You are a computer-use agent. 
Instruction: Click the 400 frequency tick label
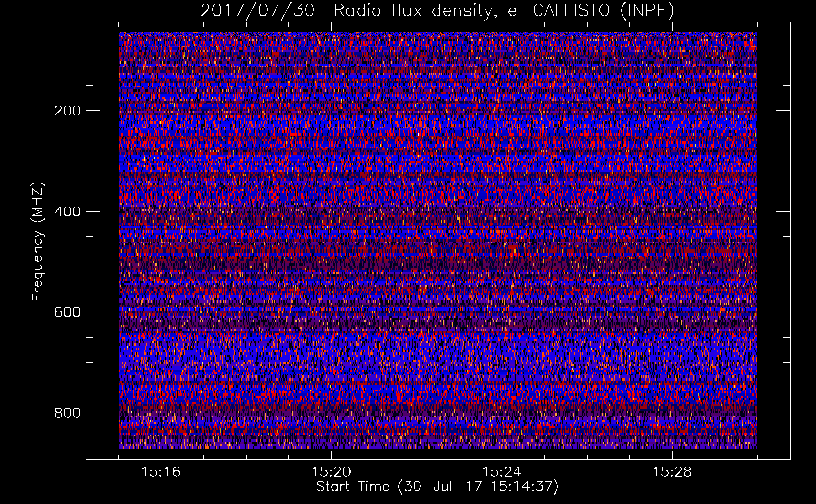coord(68,212)
